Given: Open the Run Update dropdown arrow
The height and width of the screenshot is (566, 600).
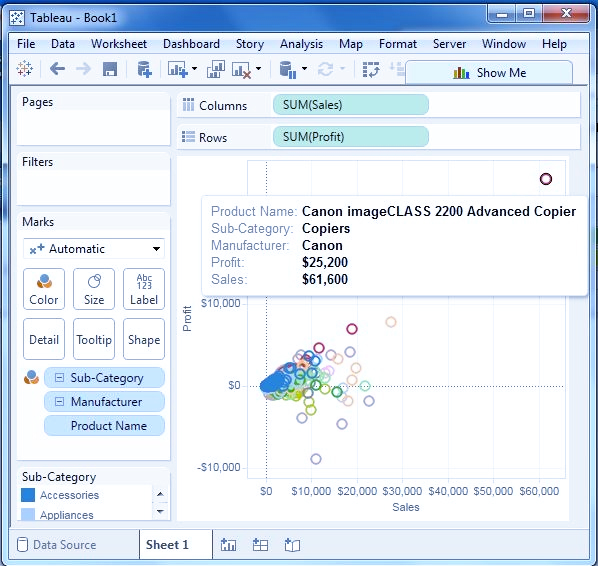Looking at the screenshot, I should [342, 69].
